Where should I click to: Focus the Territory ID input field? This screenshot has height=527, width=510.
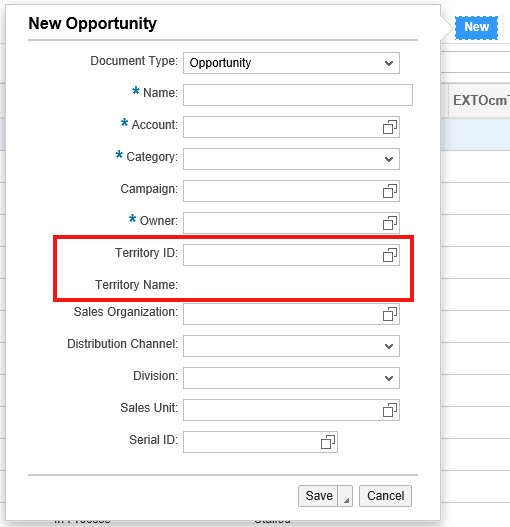pyautogui.click(x=291, y=255)
